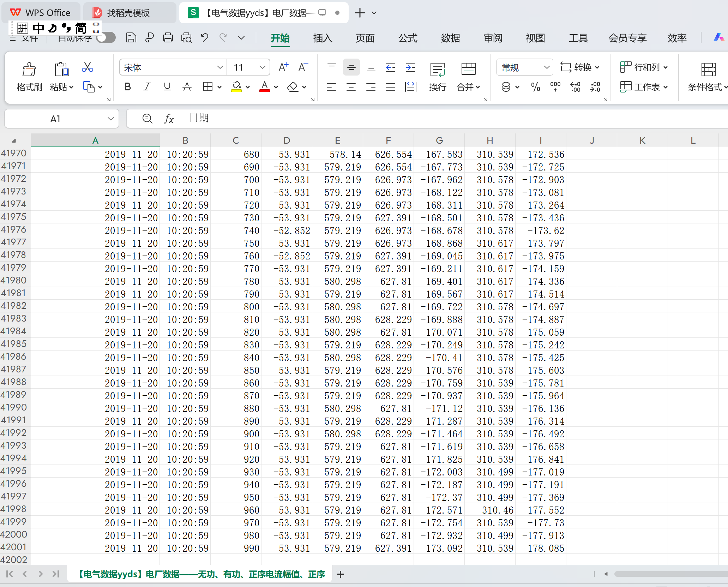
Task: Click the Name Box showing A1
Action: 55,119
